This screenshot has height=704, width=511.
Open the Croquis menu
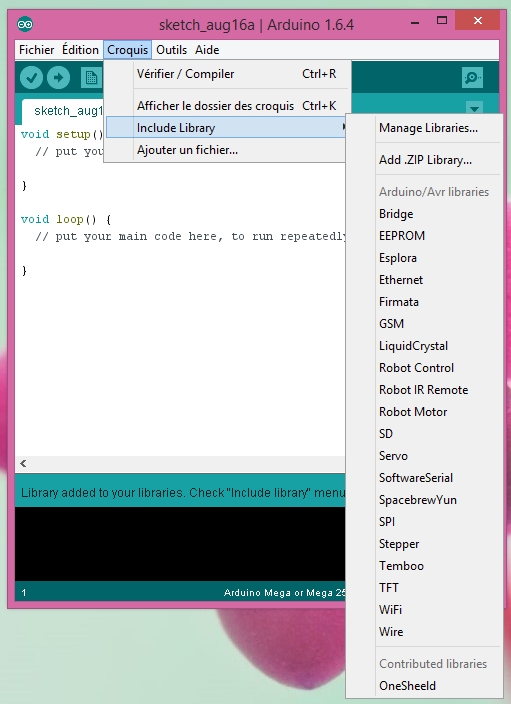point(128,50)
